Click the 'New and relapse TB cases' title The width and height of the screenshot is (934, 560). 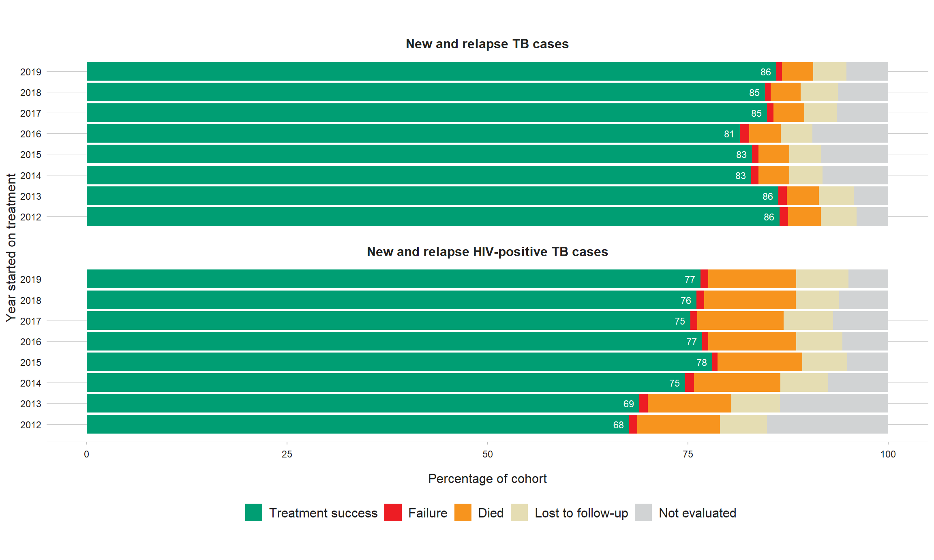pos(487,44)
